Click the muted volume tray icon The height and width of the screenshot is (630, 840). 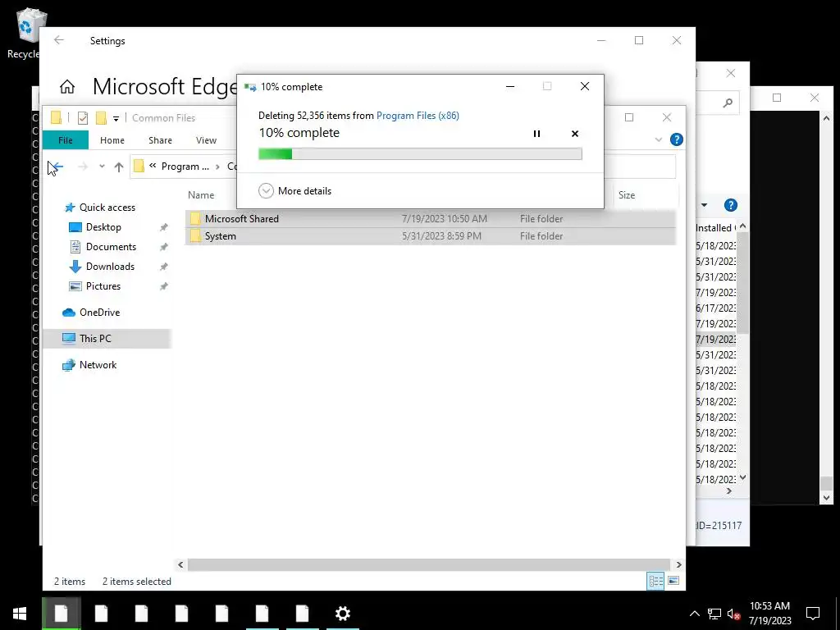coord(734,614)
